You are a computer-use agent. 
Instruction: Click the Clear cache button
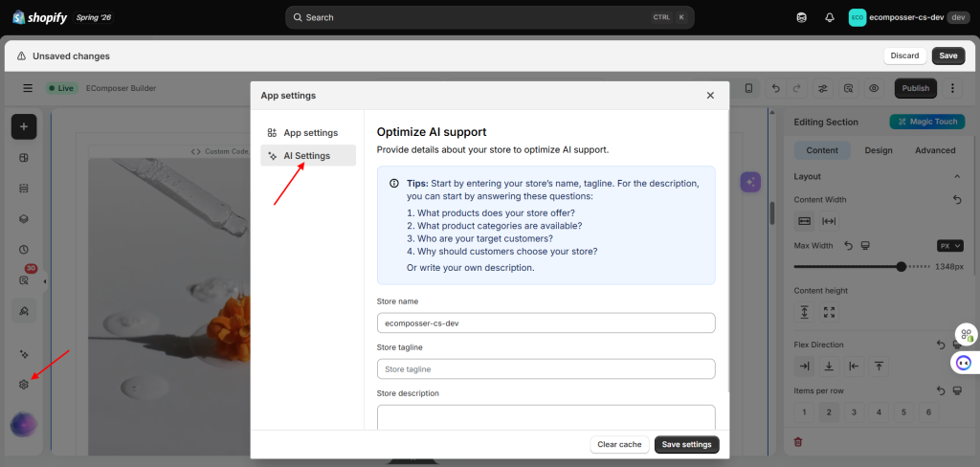619,444
